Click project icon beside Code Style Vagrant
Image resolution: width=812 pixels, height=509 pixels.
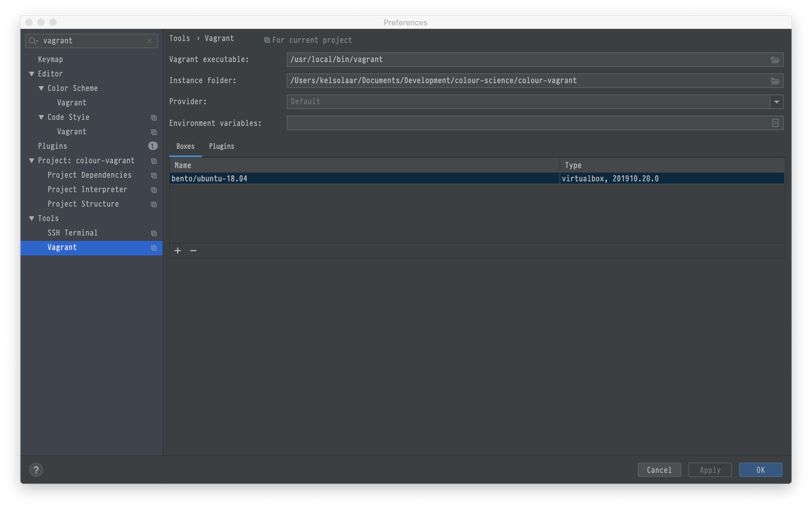click(x=154, y=132)
